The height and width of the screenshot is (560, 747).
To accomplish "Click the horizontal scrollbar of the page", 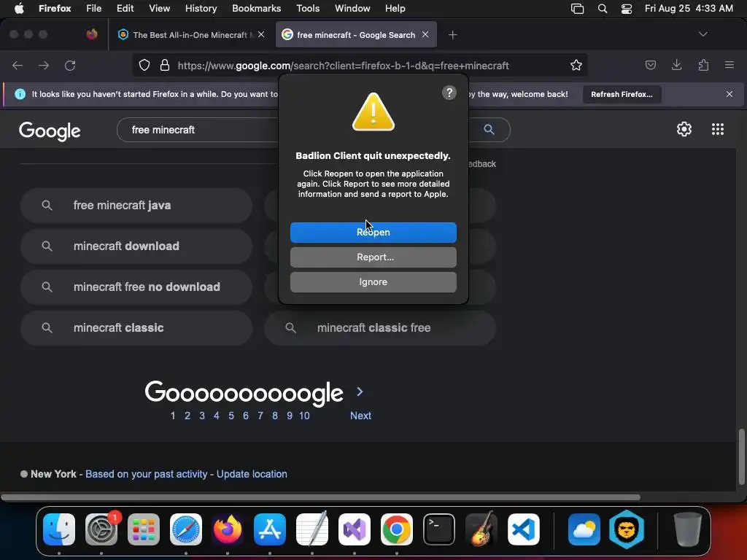I will [320, 497].
